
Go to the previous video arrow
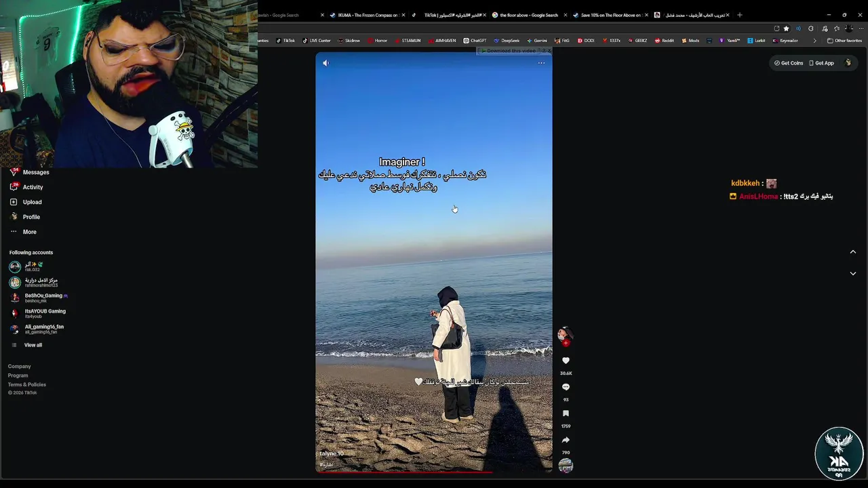click(852, 251)
